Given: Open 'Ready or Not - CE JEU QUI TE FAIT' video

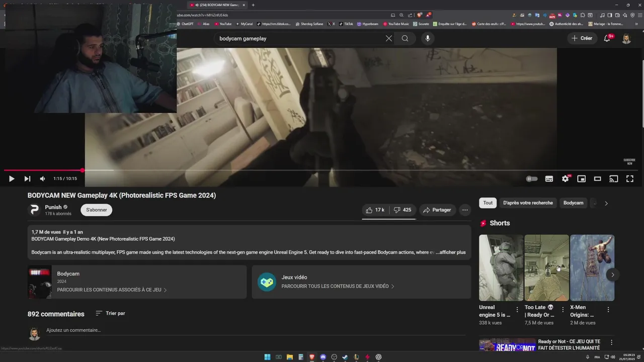Looking at the screenshot, I should tap(569, 344).
